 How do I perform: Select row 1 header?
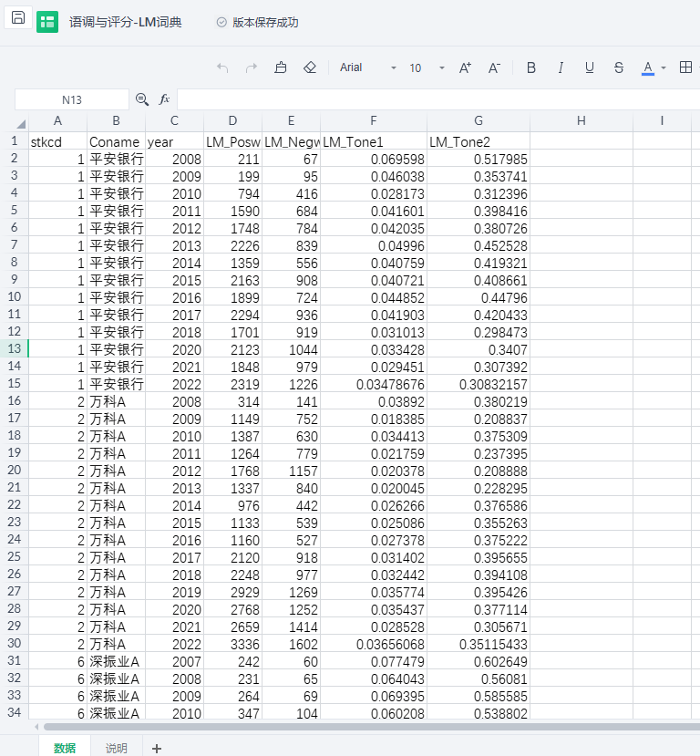(x=15, y=140)
